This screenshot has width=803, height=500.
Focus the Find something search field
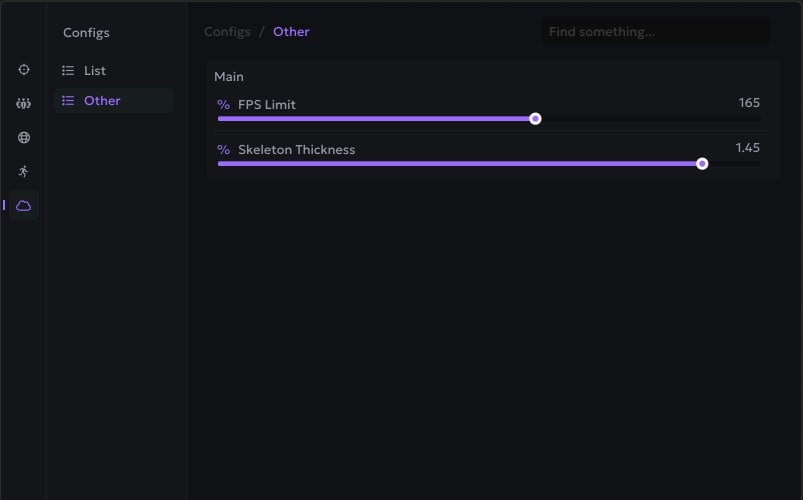click(x=655, y=32)
